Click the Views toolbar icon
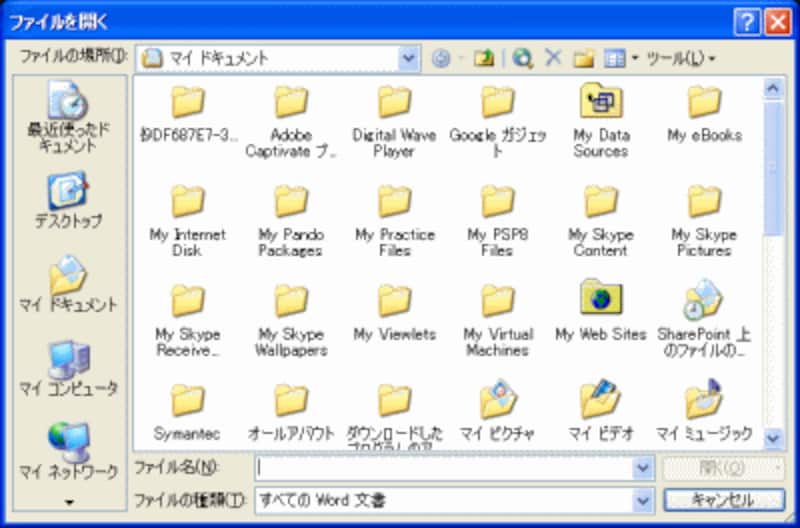Viewport: 800px width, 528px height. point(614,59)
